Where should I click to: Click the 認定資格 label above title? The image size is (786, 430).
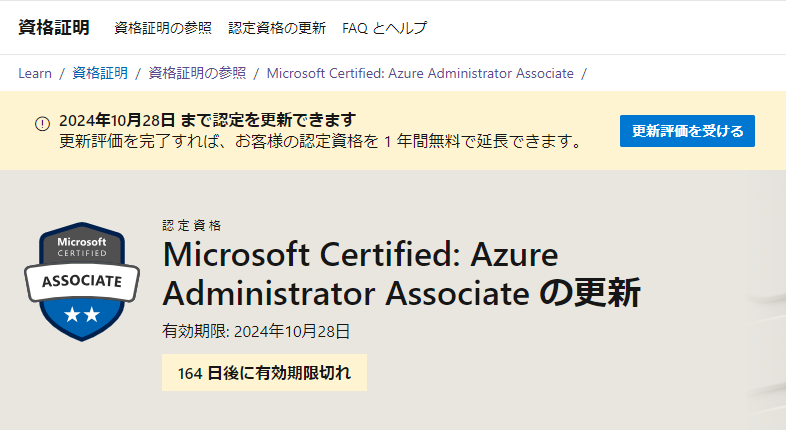pos(191,226)
